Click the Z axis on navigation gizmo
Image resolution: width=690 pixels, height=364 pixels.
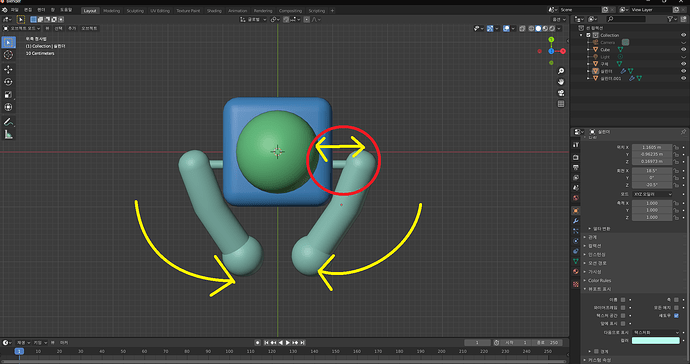coord(551,51)
